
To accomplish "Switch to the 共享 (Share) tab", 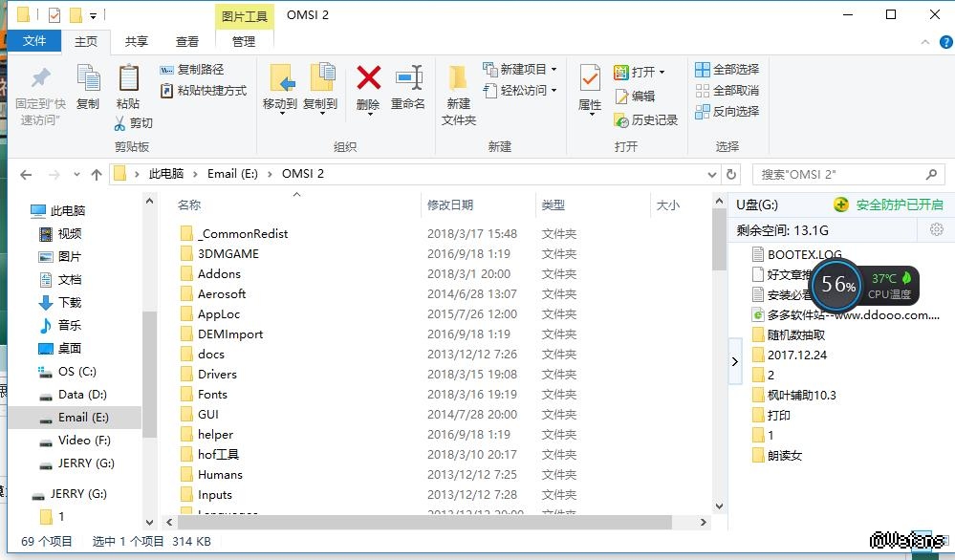I will [x=137, y=41].
